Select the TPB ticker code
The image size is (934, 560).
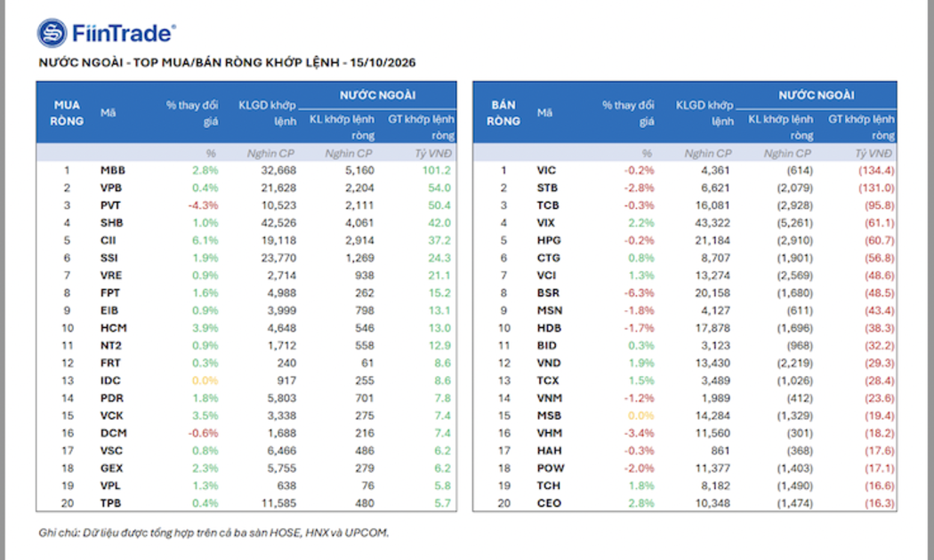[111, 503]
